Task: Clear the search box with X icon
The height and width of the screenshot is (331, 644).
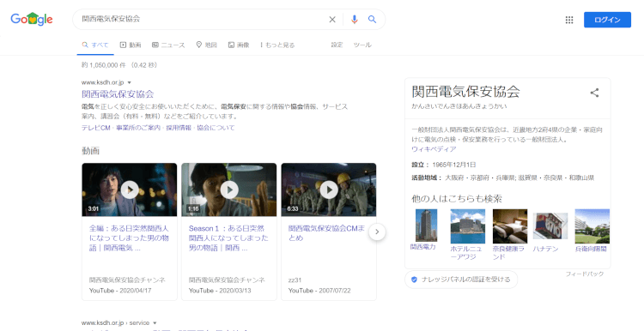Action: (332, 19)
